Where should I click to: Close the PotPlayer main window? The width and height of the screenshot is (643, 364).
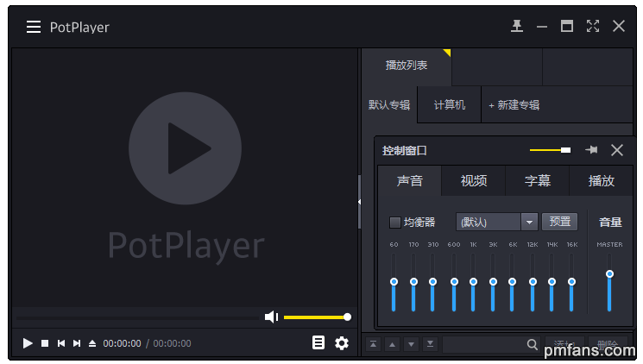click(x=618, y=26)
